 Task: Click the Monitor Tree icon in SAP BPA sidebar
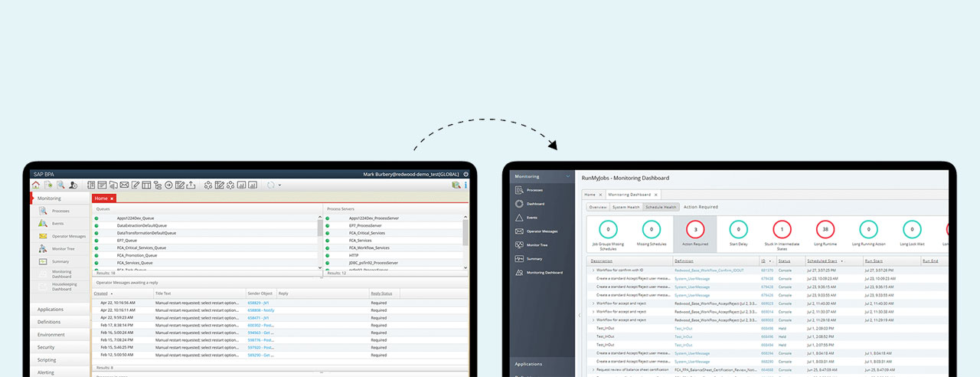pos(44,248)
